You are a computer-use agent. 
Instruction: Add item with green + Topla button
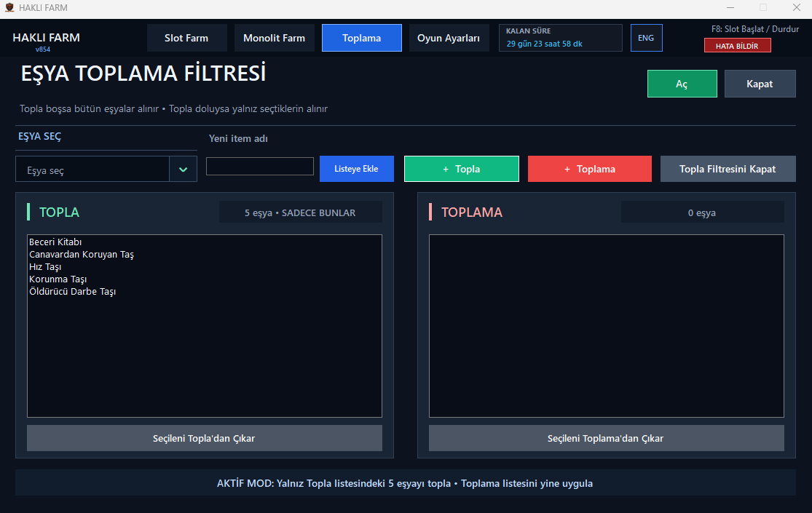[x=462, y=169]
